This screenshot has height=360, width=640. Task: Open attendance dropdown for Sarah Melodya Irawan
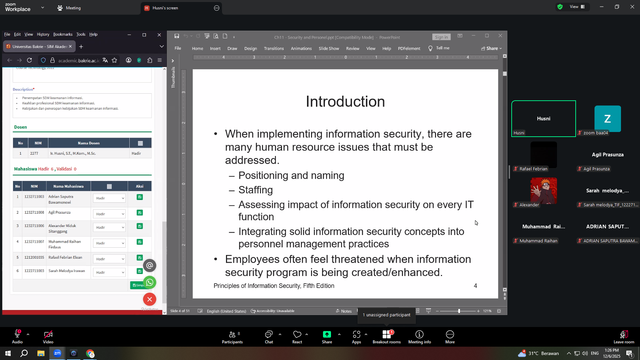click(x=109, y=272)
